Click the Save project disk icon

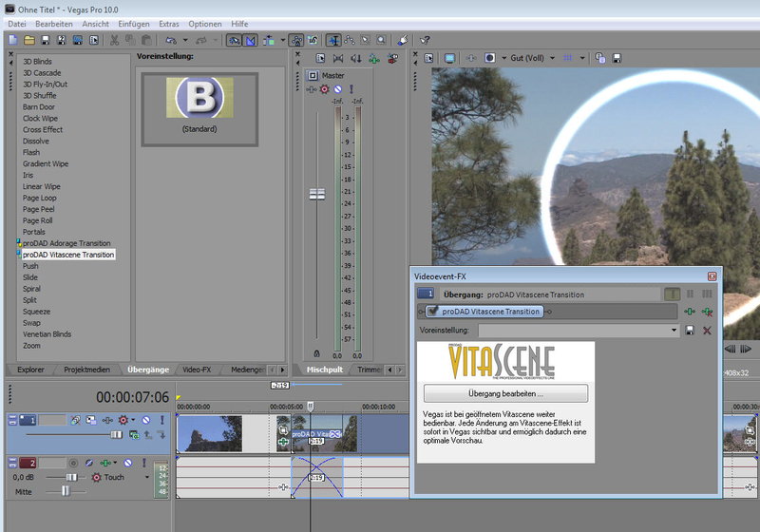45,40
